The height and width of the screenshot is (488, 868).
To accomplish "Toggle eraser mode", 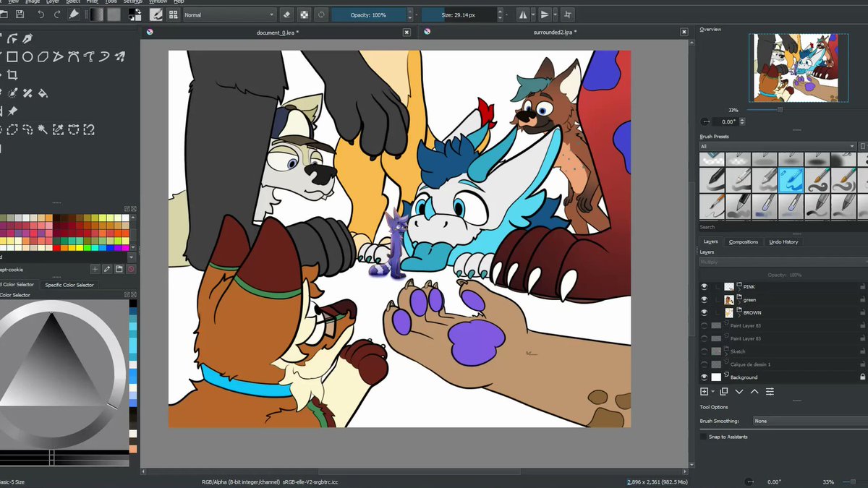I will [x=287, y=14].
